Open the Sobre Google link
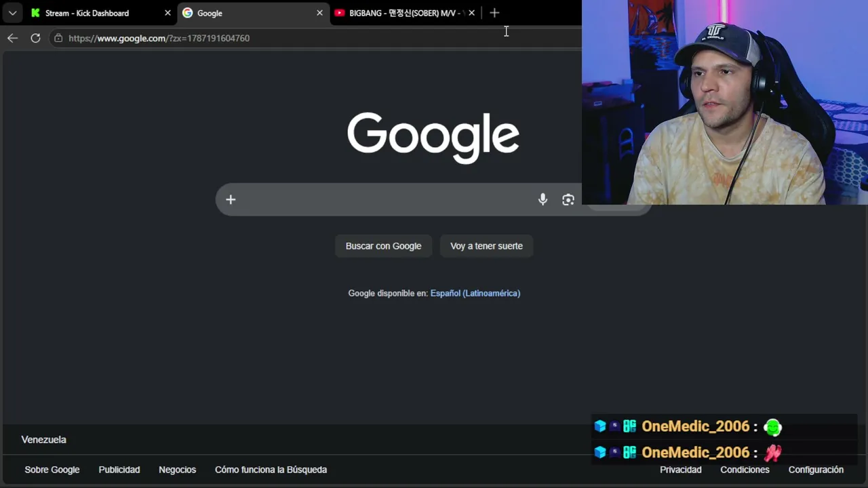Viewport: 868px width, 488px height. click(52, 470)
